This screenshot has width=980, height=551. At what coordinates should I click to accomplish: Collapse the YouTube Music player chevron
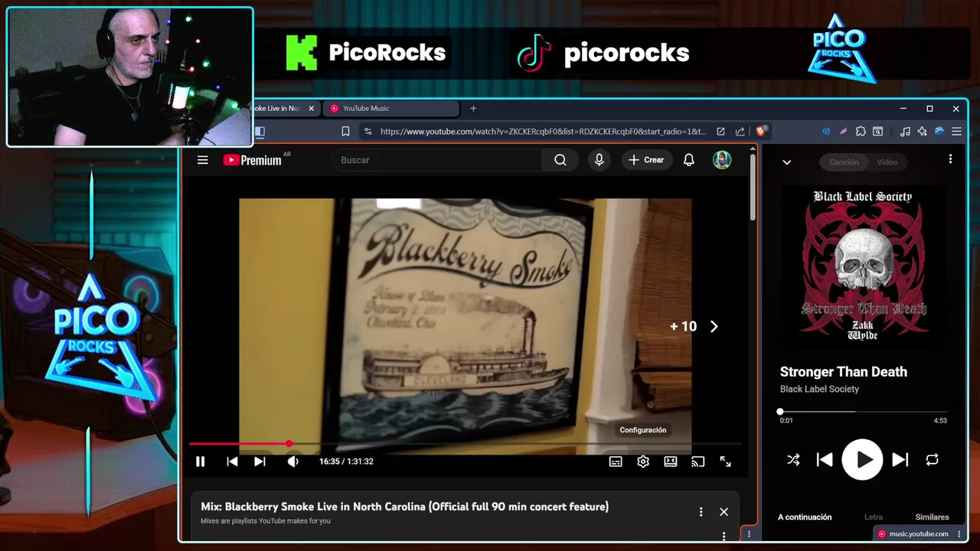(x=786, y=162)
